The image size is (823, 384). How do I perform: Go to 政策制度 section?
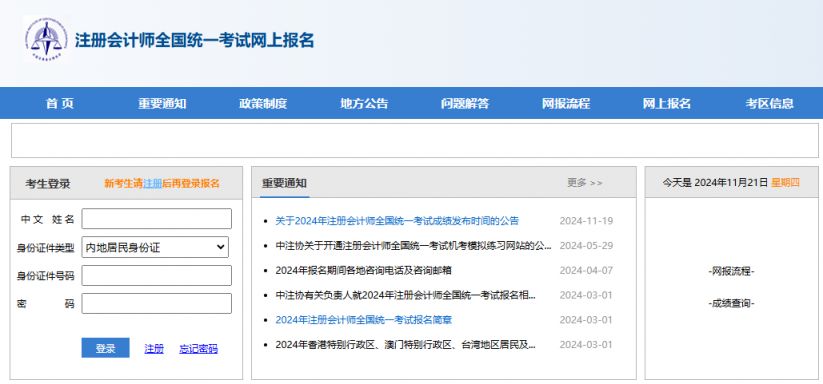263,103
